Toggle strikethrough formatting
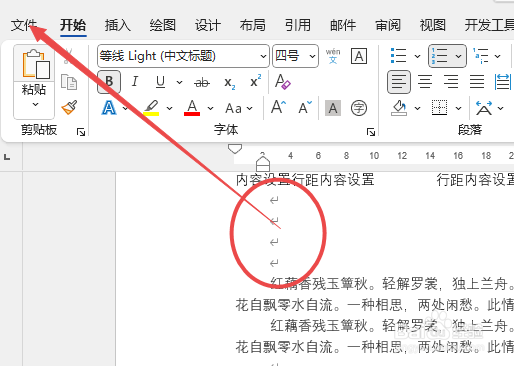The height and width of the screenshot is (366, 514). pos(202,82)
